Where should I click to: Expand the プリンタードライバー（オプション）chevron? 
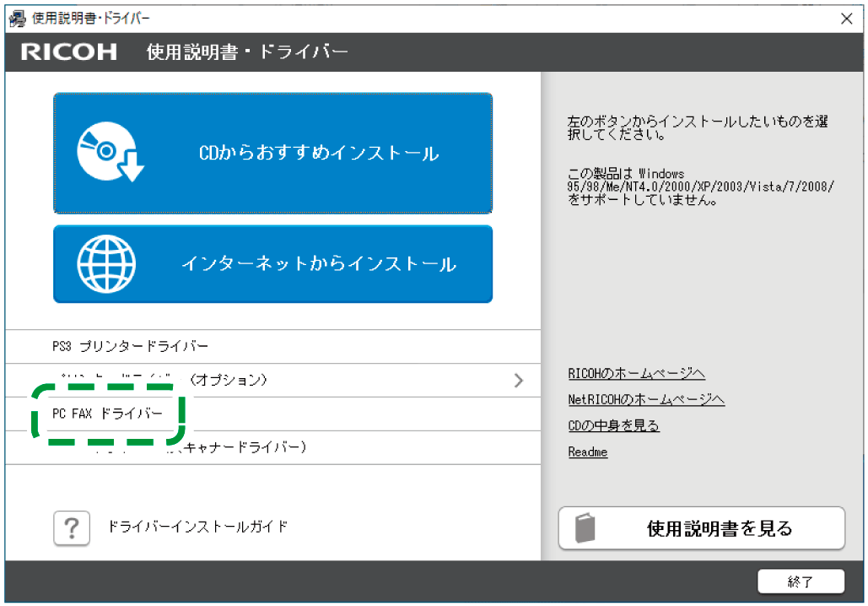coord(519,380)
